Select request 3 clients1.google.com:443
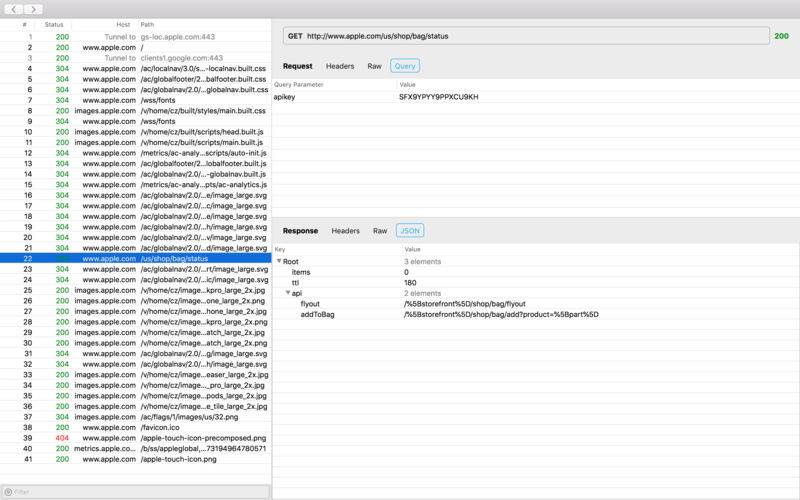800x500 pixels. pyautogui.click(x=136, y=58)
